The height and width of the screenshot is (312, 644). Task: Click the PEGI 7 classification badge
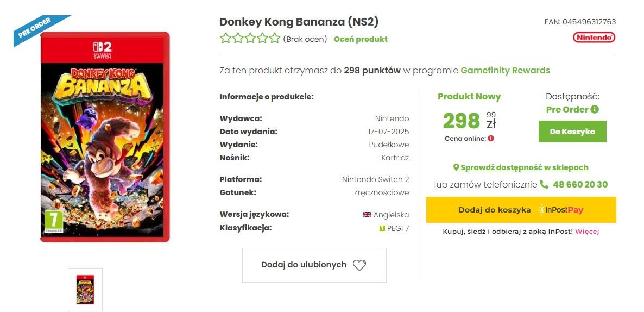[x=382, y=228]
